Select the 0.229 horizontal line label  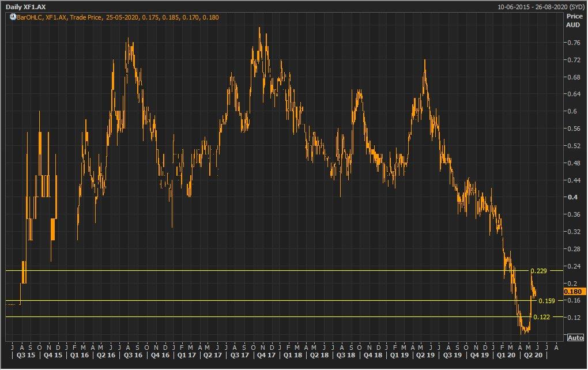pos(538,270)
